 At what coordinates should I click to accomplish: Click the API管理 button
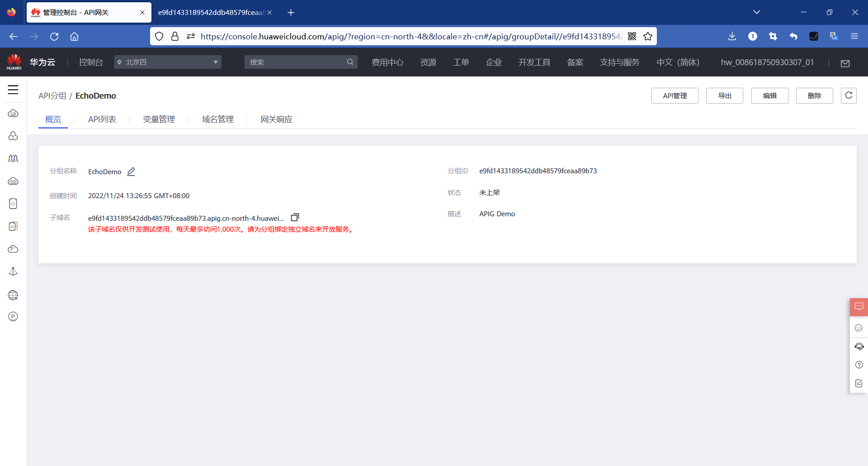pos(675,95)
